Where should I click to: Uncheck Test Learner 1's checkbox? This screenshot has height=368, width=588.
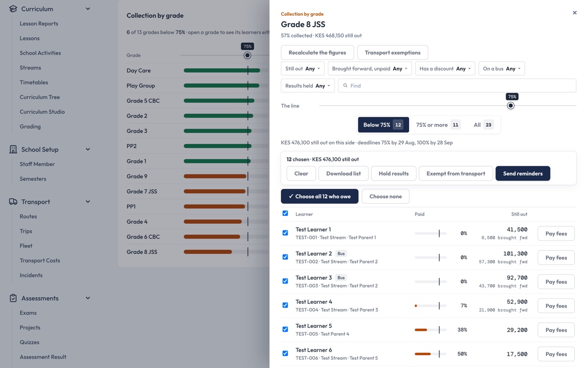click(285, 233)
